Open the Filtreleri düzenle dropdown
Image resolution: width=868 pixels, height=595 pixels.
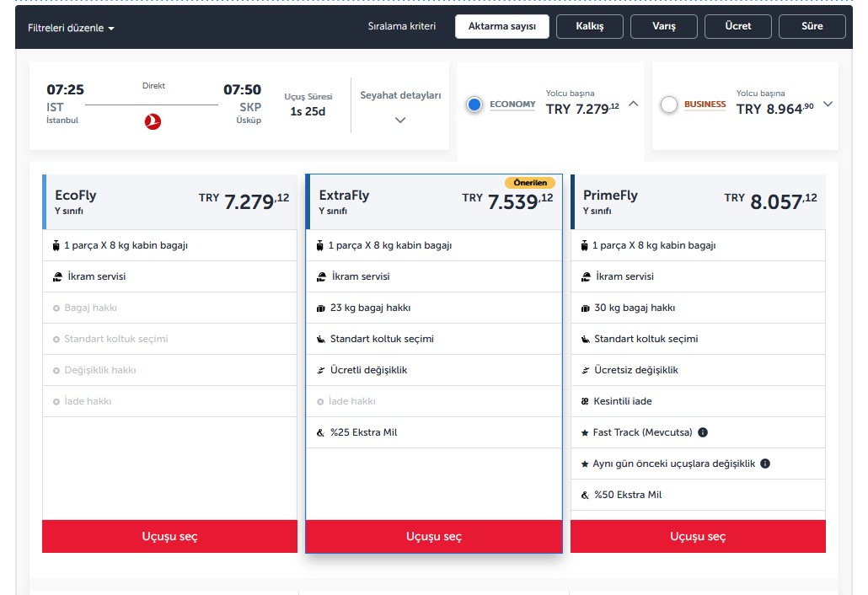click(71, 28)
